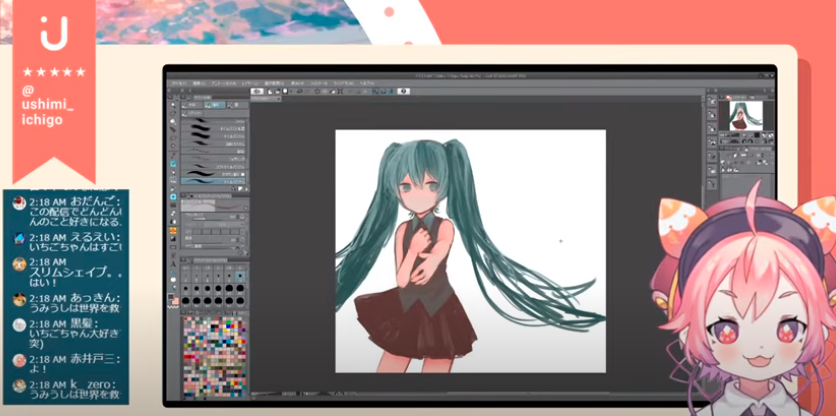Viewport: 836px width, 416px height.
Task: Click the light pink sub drawing color swatch
Action: (x=176, y=301)
